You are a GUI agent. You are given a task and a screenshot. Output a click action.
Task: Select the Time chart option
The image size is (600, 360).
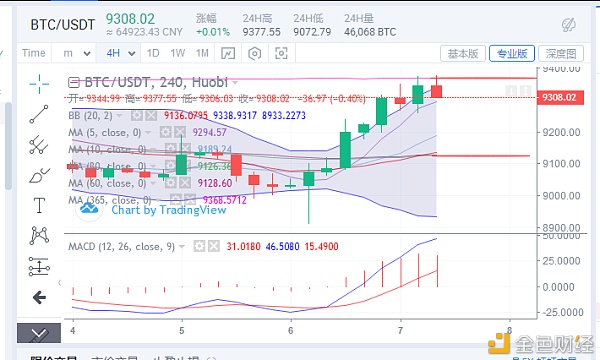click(34, 53)
